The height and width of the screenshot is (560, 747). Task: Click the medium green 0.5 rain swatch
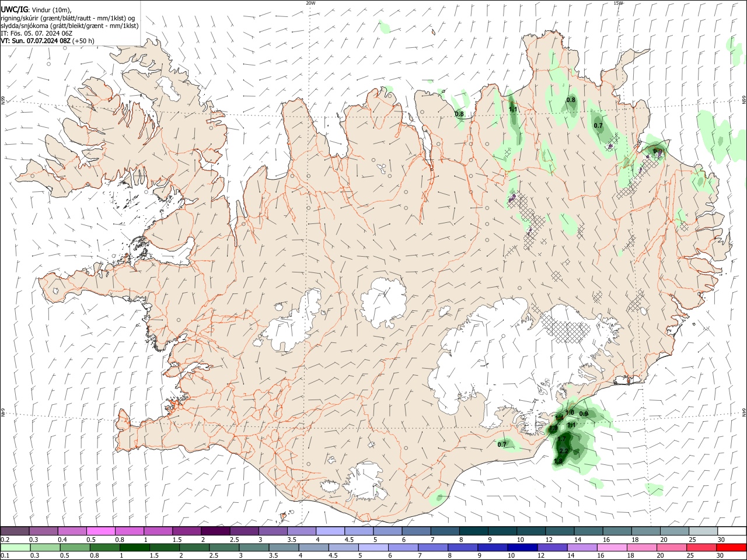coord(74,548)
